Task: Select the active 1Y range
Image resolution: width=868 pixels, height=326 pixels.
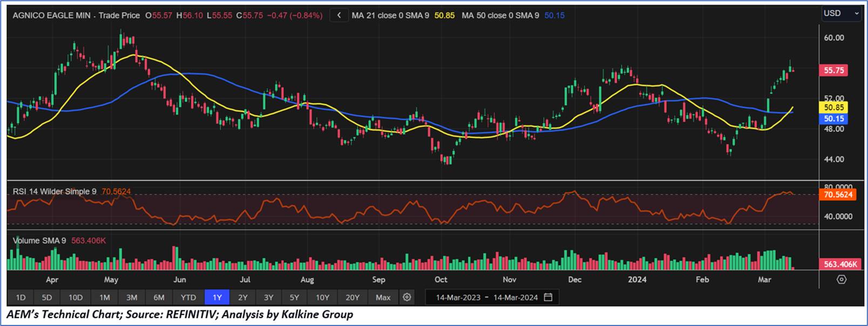Action: coord(217,297)
